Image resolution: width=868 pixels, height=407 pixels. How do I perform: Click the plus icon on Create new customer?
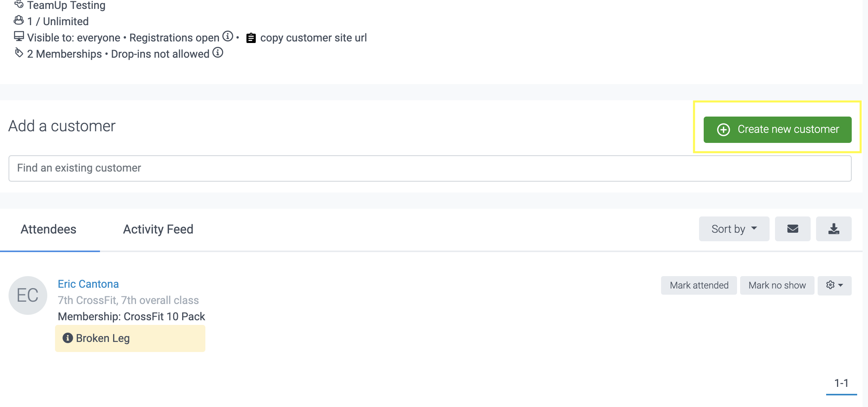[x=723, y=129]
